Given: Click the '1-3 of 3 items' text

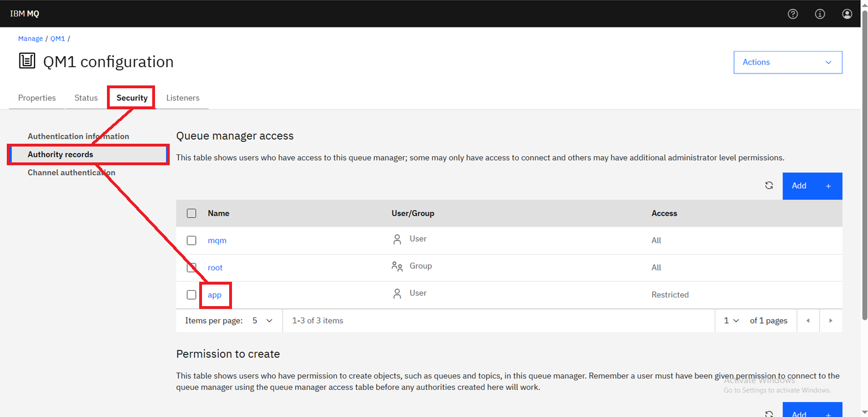Looking at the screenshot, I should [317, 321].
